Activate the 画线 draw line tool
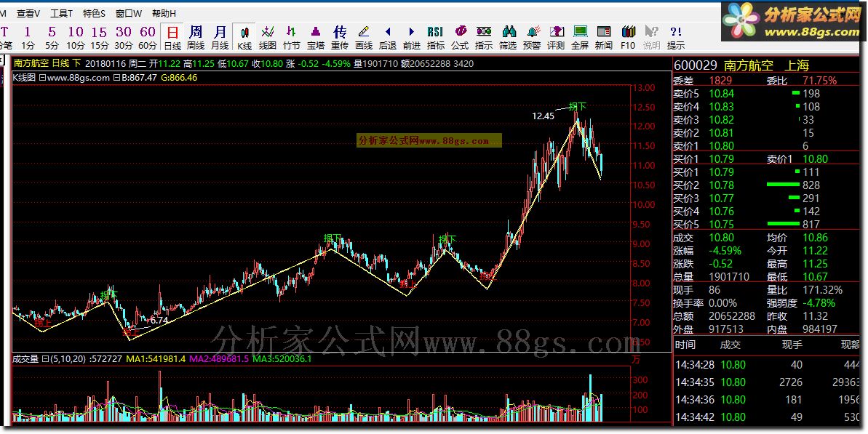Viewport: 868px width, 434px height. [364, 38]
